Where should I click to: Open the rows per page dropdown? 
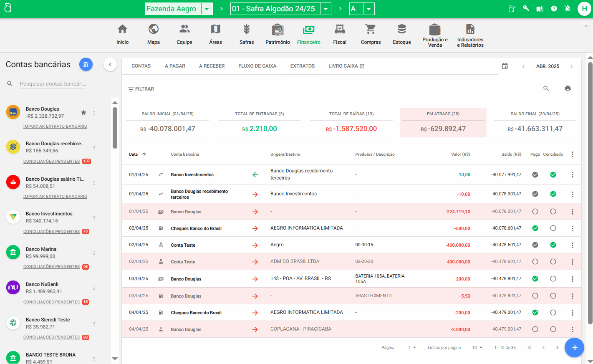coord(477,347)
